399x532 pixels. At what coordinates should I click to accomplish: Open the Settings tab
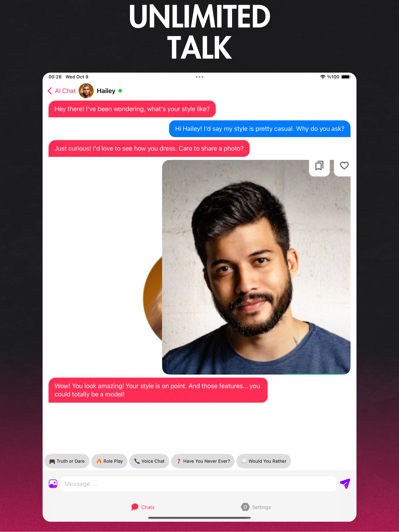(256, 507)
